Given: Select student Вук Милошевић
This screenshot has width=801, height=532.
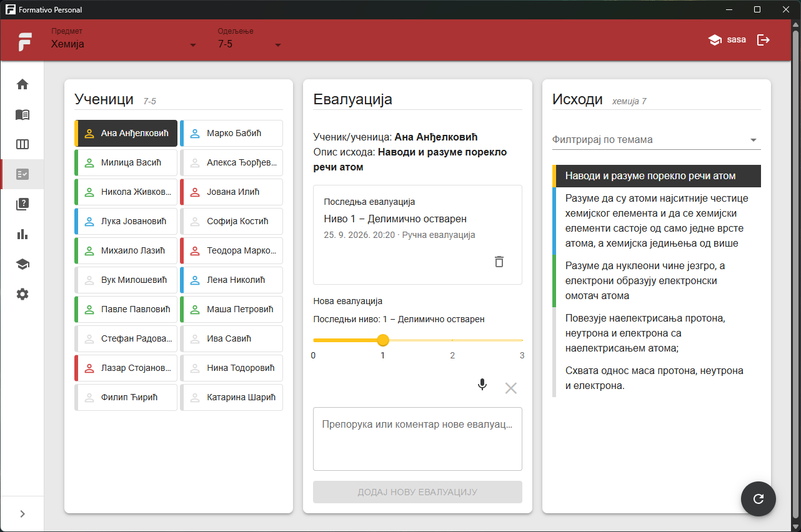Looking at the screenshot, I should pos(126,280).
